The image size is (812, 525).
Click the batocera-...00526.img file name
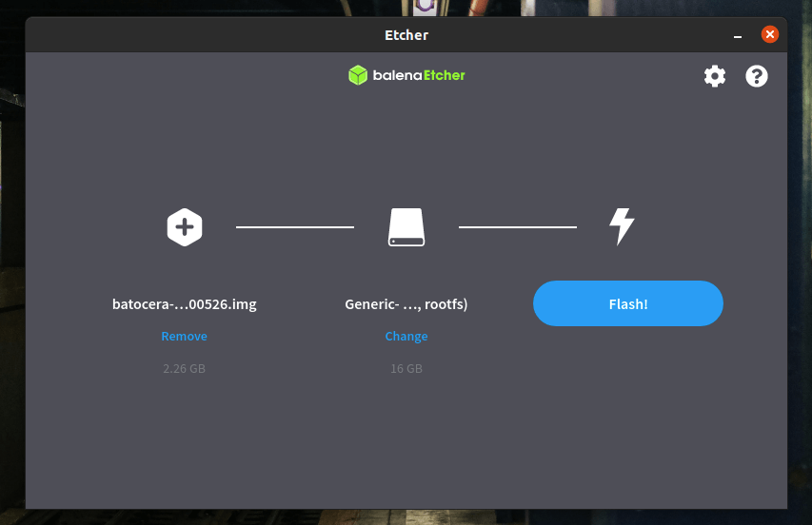click(185, 304)
